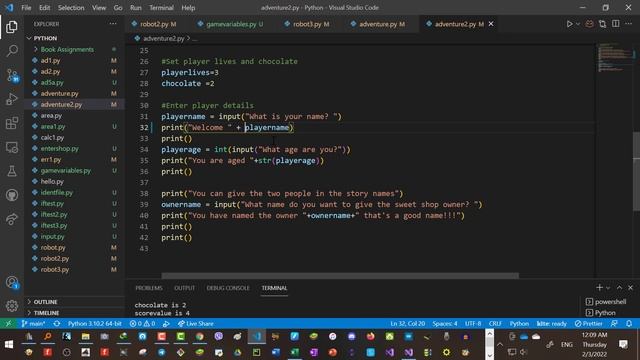Screen dimensions: 640x360
Task: Select the powershell terminal instance
Action: coord(606,302)
